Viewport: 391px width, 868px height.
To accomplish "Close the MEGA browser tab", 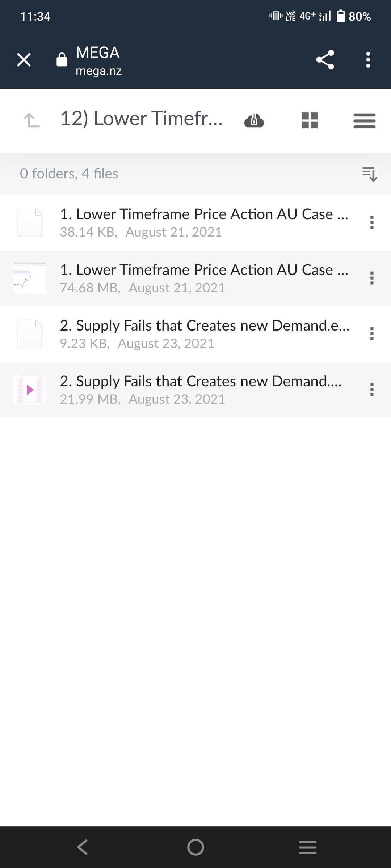I will [x=24, y=60].
